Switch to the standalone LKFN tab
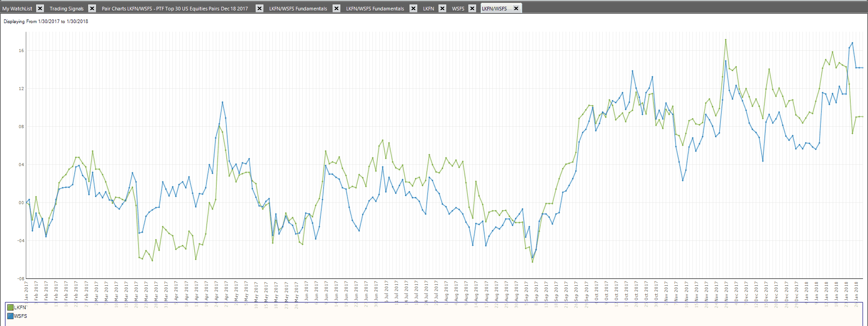 pyautogui.click(x=428, y=9)
